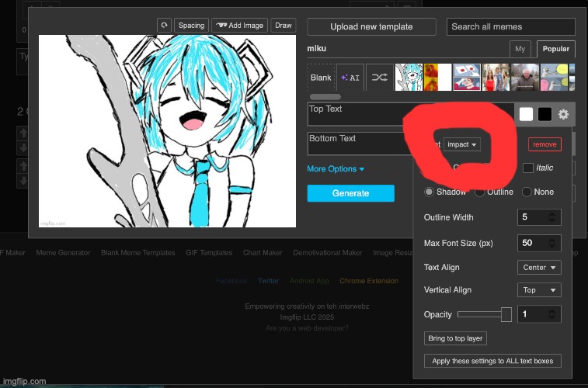
Task: Open the AI meme generator tile
Action: click(350, 78)
